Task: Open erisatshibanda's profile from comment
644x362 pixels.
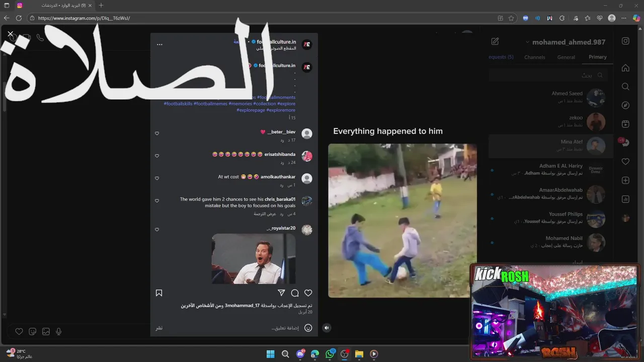Action: [x=280, y=154]
